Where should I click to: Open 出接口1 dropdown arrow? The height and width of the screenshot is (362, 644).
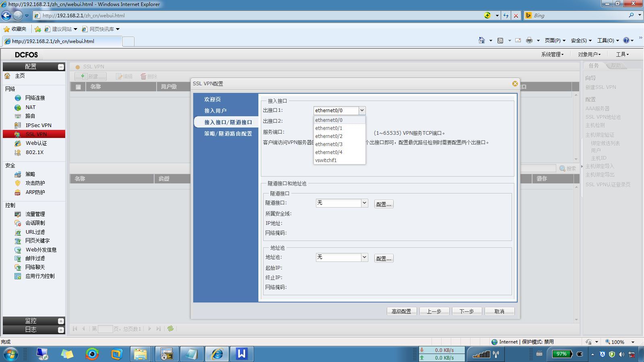362,111
